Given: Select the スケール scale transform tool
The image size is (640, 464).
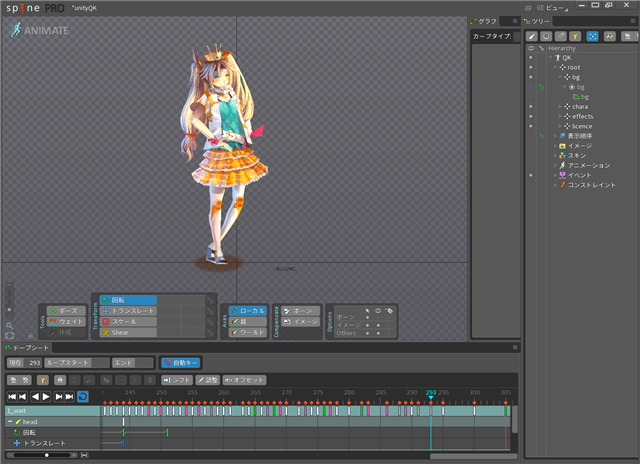Looking at the screenshot, I should point(128,322).
